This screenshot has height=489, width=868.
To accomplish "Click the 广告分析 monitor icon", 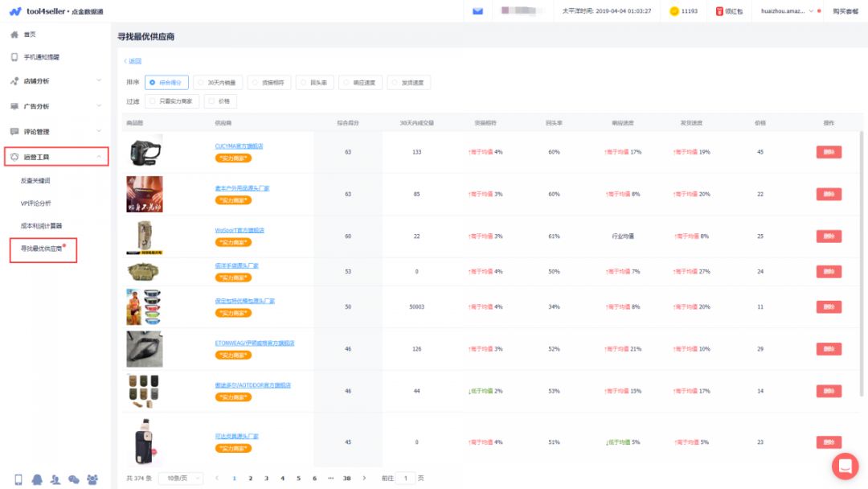I will (14, 106).
